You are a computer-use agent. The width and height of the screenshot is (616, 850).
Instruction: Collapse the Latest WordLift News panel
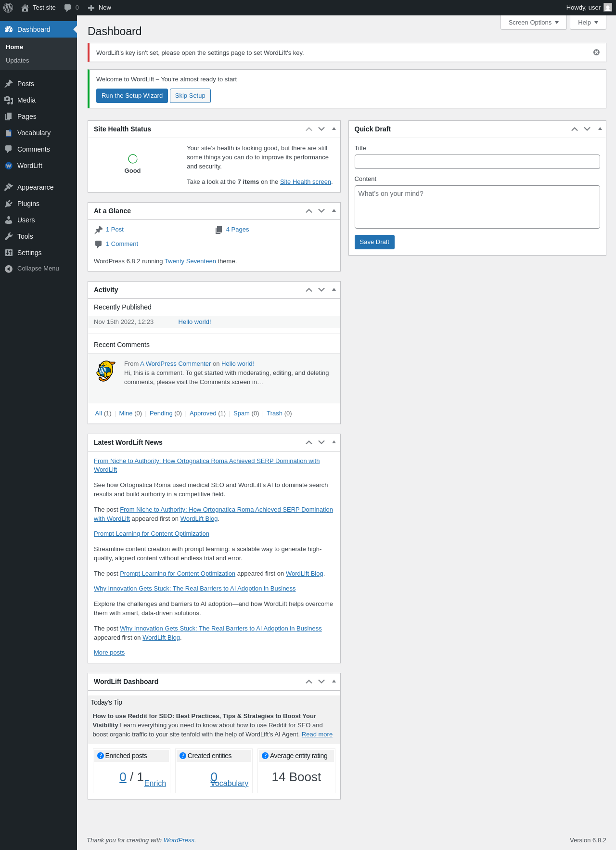[x=334, y=442]
